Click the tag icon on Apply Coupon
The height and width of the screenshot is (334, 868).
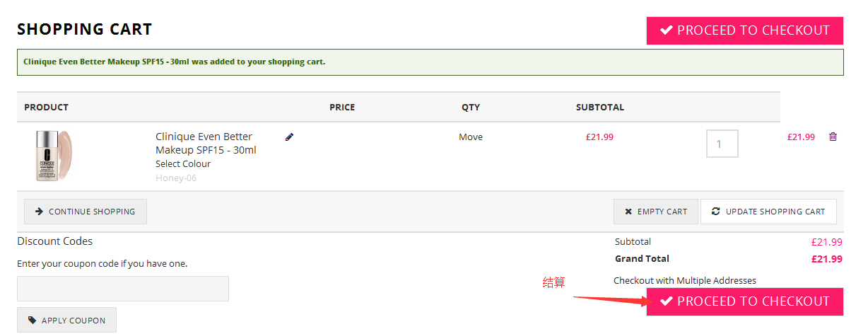32,321
